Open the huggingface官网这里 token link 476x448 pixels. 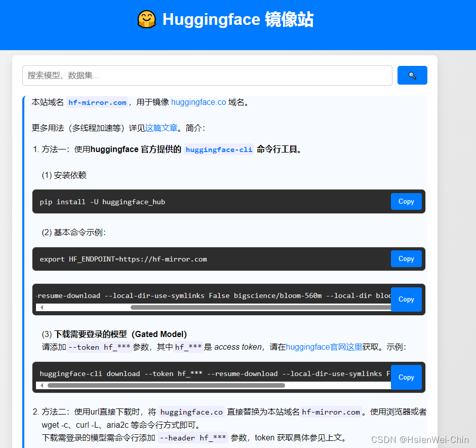click(324, 347)
